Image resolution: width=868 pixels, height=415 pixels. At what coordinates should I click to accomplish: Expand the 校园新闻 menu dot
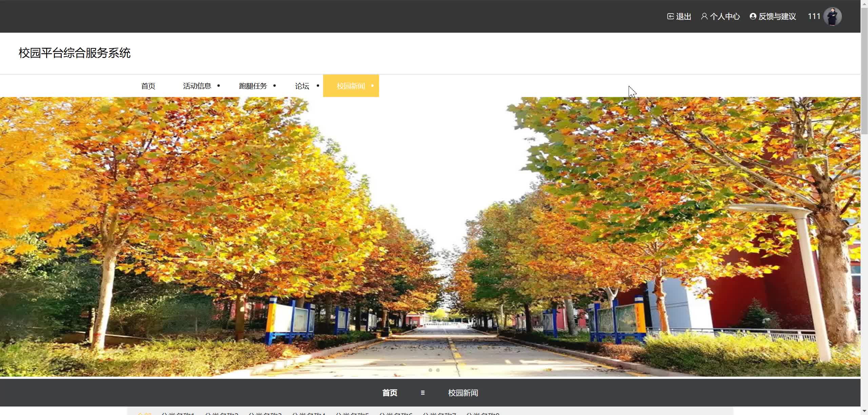[x=372, y=86]
